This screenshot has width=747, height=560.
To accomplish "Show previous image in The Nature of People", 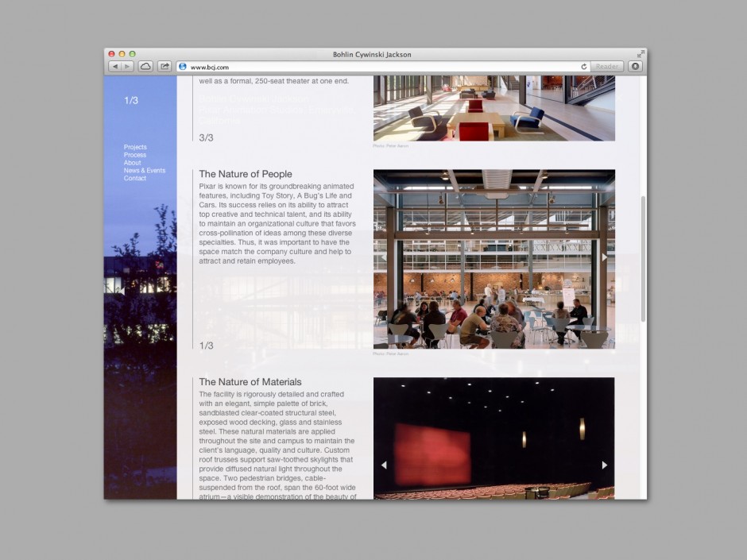I will [x=384, y=257].
